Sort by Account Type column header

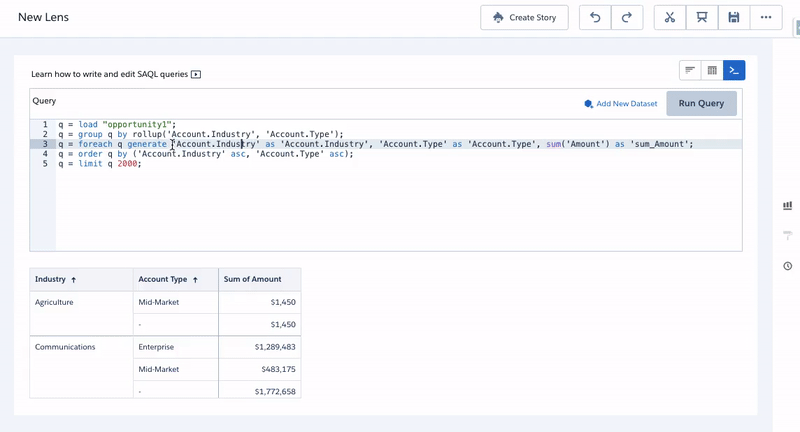[176, 279]
